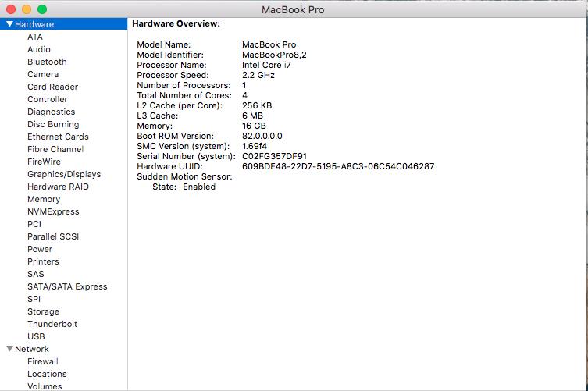Click the Hardware UUID value
This screenshot has height=391, width=588.
[x=338, y=166]
